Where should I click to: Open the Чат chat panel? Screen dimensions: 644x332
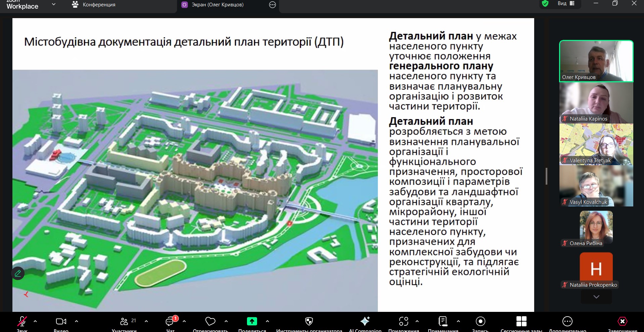170,322
